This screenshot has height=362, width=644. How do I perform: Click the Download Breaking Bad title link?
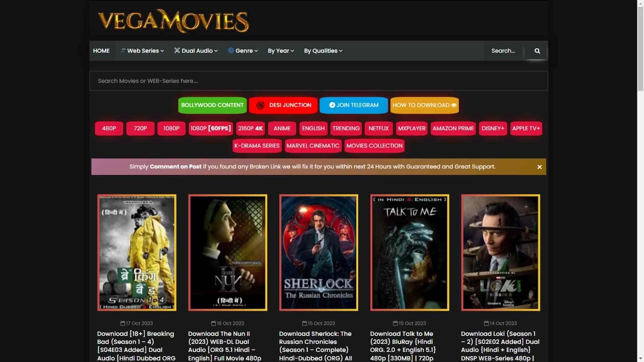pyautogui.click(x=136, y=346)
